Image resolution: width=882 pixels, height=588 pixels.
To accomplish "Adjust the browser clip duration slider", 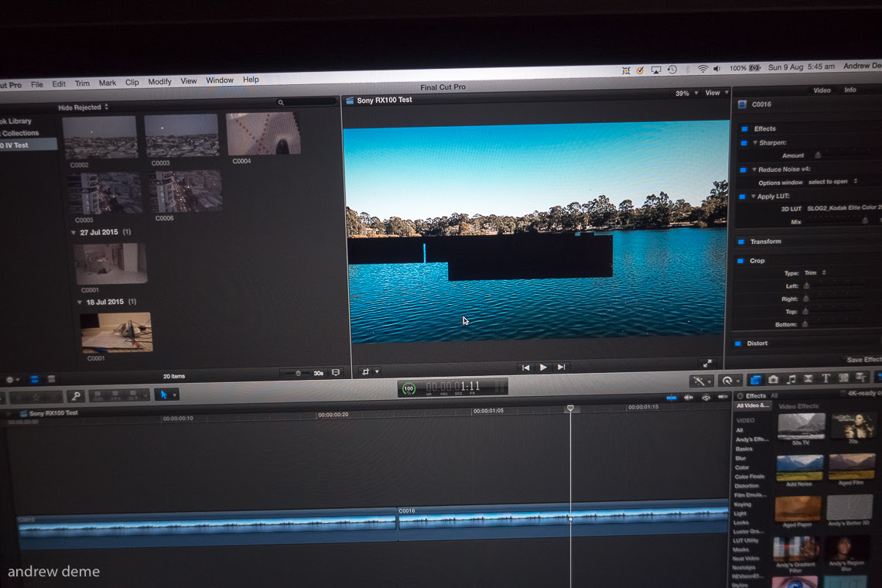I will click(x=297, y=373).
